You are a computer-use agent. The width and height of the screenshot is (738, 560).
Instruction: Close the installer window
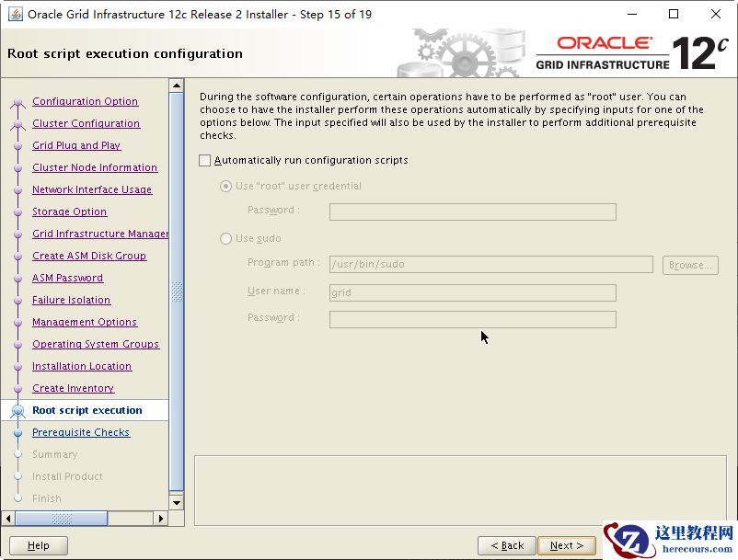(715, 14)
